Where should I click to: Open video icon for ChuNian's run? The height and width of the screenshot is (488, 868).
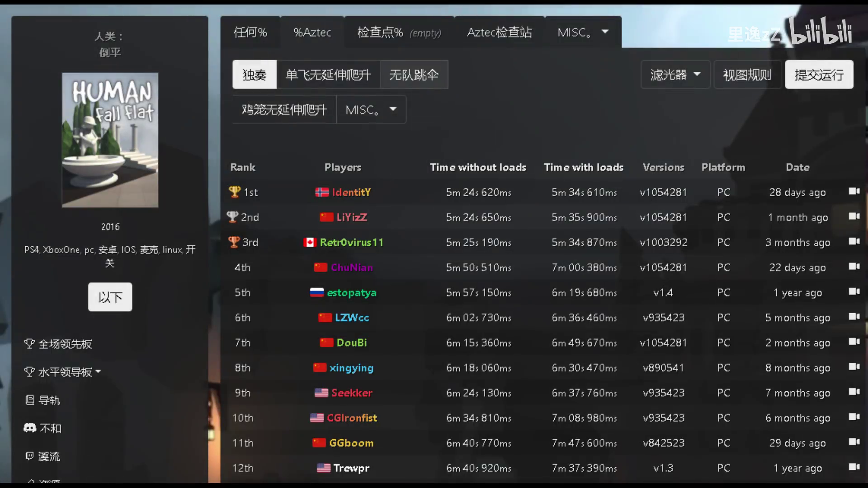(854, 266)
